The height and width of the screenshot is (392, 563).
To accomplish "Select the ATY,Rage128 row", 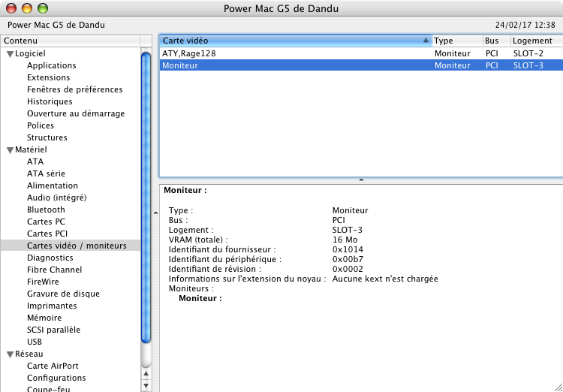I will [361, 53].
